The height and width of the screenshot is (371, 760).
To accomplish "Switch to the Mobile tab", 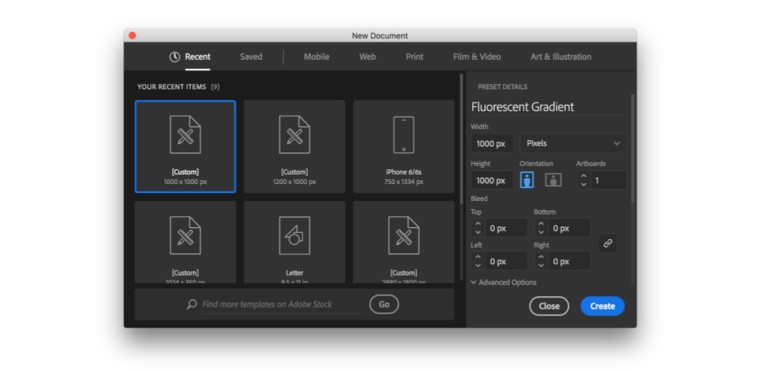I will 317,57.
